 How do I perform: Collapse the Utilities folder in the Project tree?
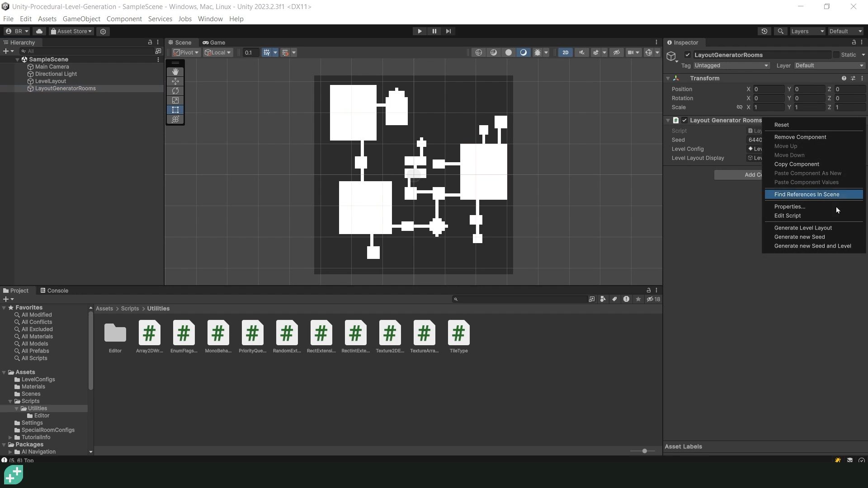(17, 408)
